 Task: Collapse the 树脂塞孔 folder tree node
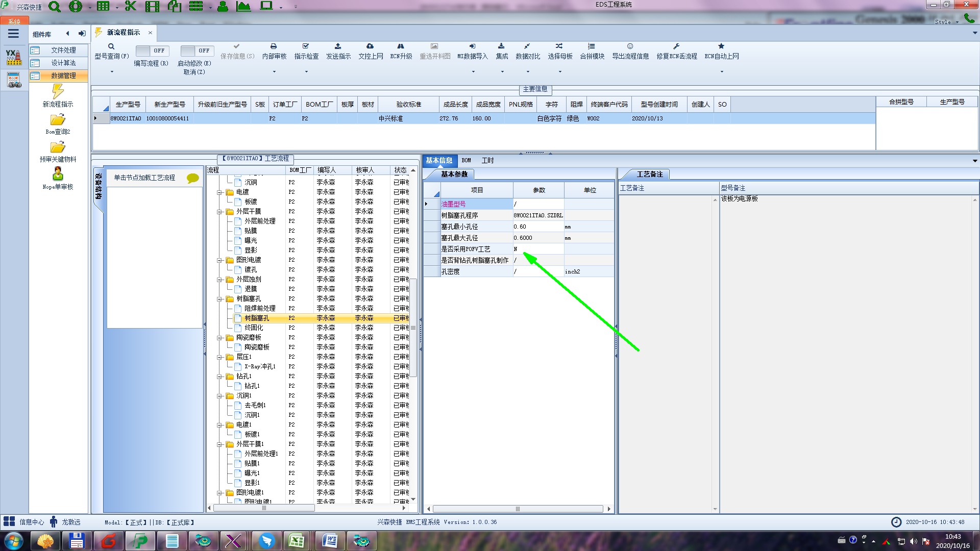(x=219, y=299)
